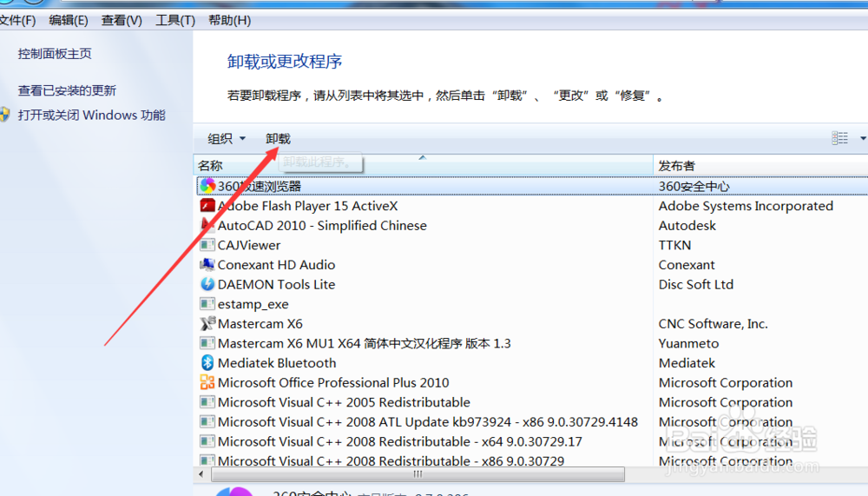Open the 文件(F) menu

(17, 21)
